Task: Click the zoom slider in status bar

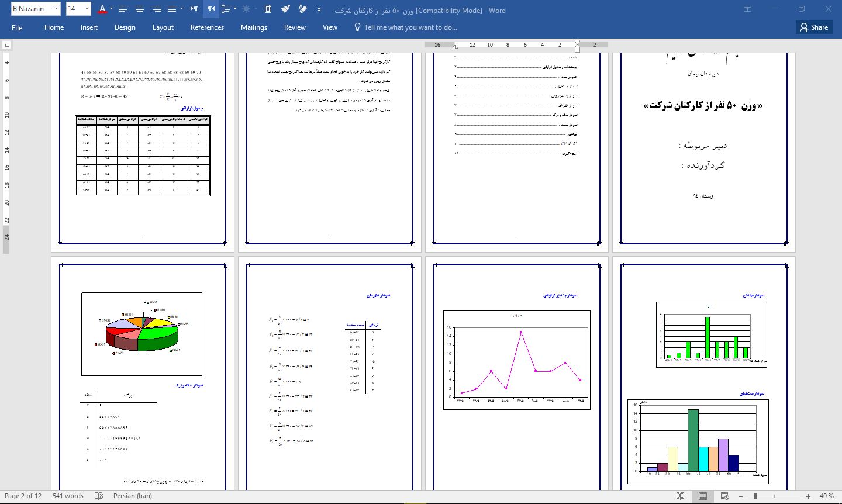Action: 772,496
